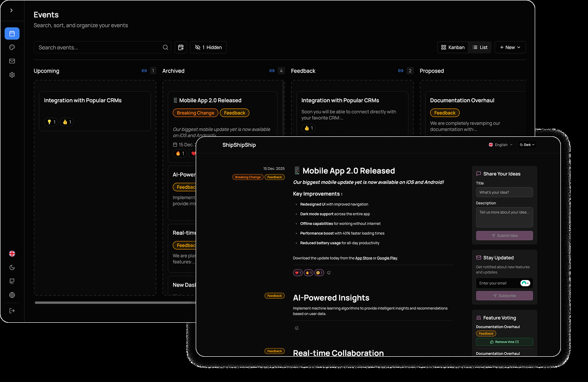The width and height of the screenshot is (588, 382).
Task: Click the "What's your idea?" title field
Action: [x=504, y=192]
